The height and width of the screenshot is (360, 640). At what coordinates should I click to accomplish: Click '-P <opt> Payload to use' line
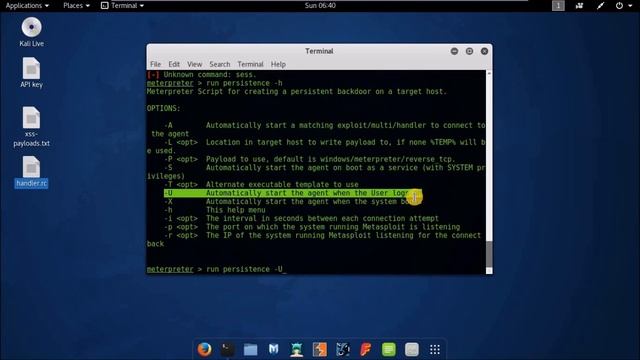[x=309, y=159]
